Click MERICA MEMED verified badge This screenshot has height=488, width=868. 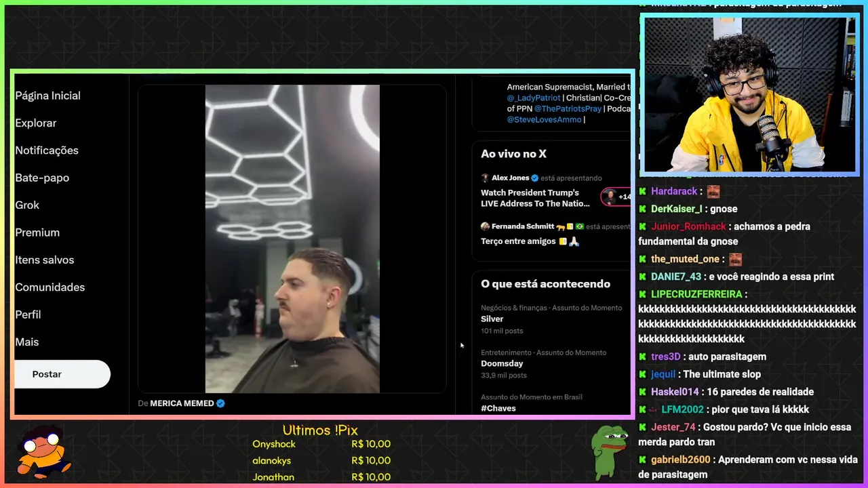point(220,403)
